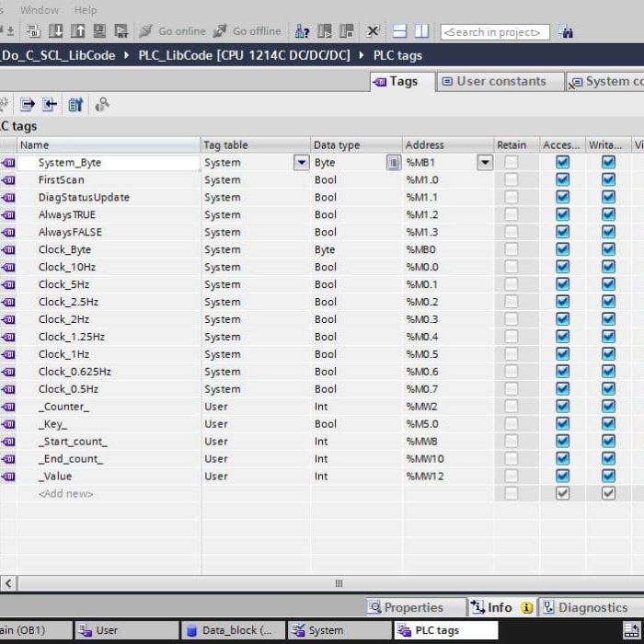Click the tag icon of the FirstScan row
Screen dimensions: 644x644
click(x=8, y=180)
